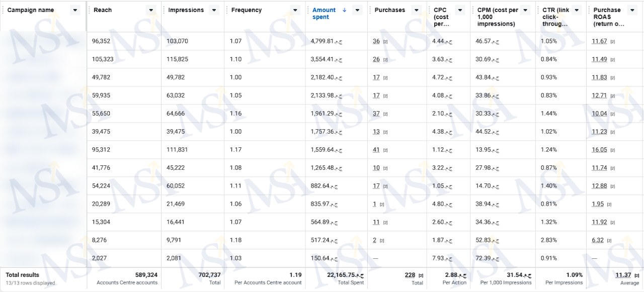This screenshot has height=292, width=644.
Task: Click the reach value 2,027
Action: pos(100,258)
